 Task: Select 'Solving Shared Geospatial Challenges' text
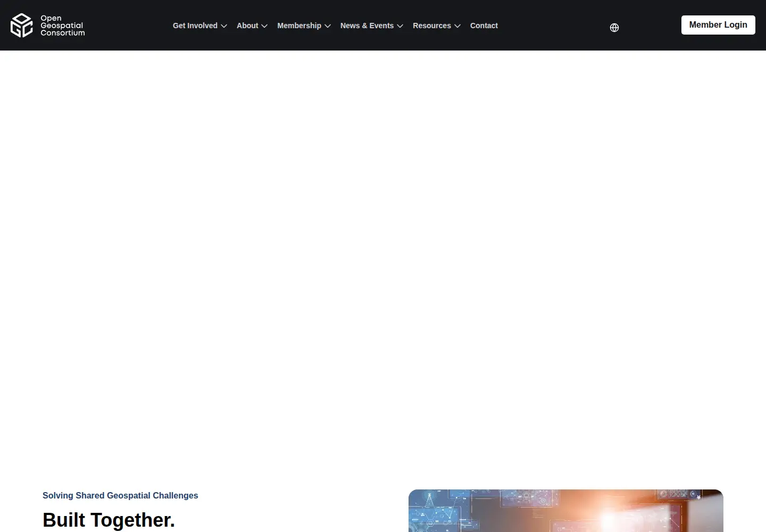pos(120,495)
